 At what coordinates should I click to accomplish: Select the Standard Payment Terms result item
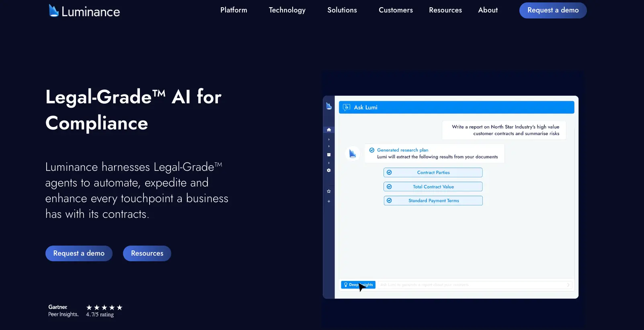click(x=433, y=201)
